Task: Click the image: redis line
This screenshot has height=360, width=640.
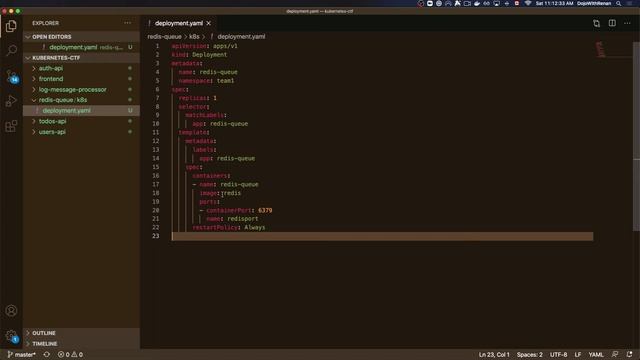Action: [x=220, y=193]
